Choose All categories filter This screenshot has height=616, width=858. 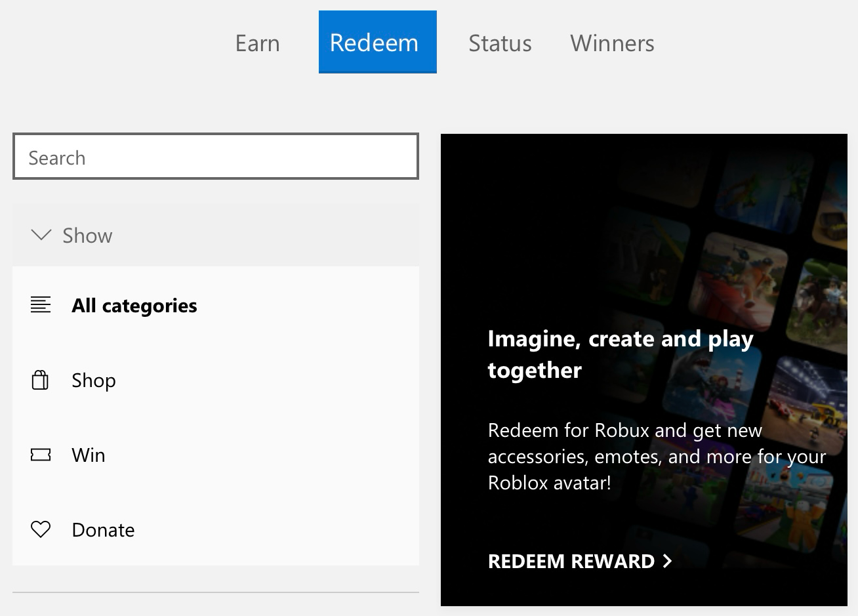pyautogui.click(x=134, y=304)
